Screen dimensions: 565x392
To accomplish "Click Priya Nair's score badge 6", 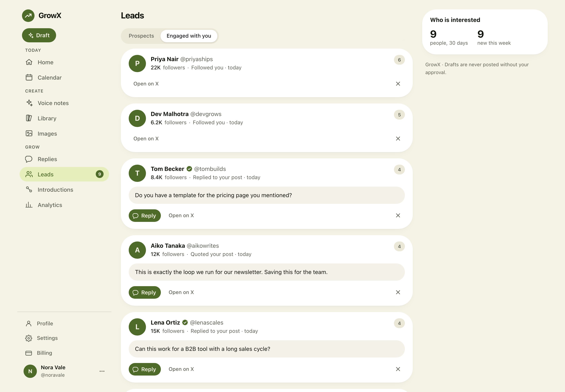I will click(399, 60).
